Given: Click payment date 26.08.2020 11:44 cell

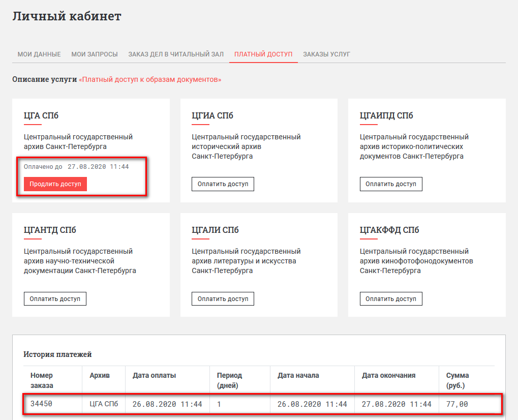Looking at the screenshot, I should 167,404.
